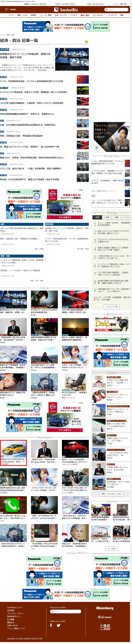Open the Twitter icon in footer
This screenshot has height=644, width=132.
pyautogui.click(x=59, y=626)
